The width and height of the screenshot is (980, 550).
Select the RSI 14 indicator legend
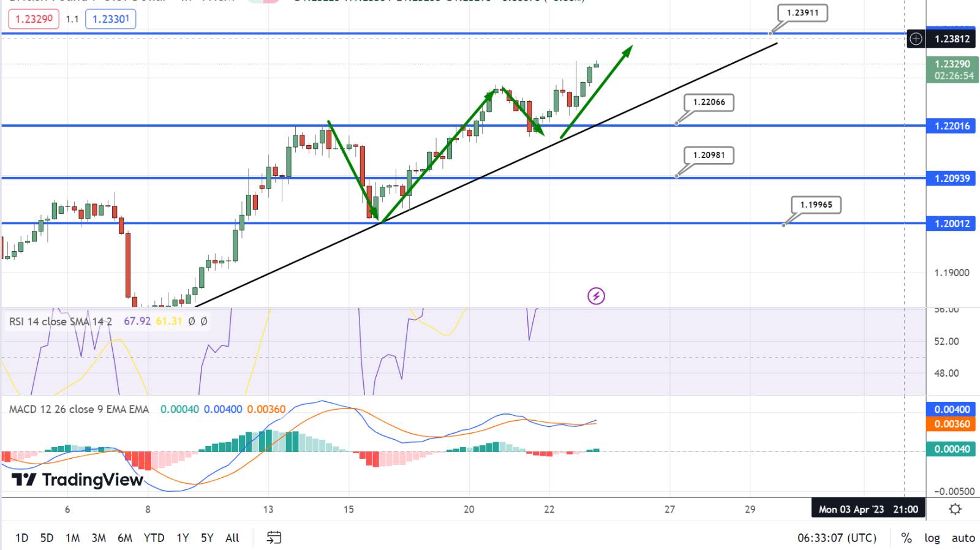coord(60,321)
